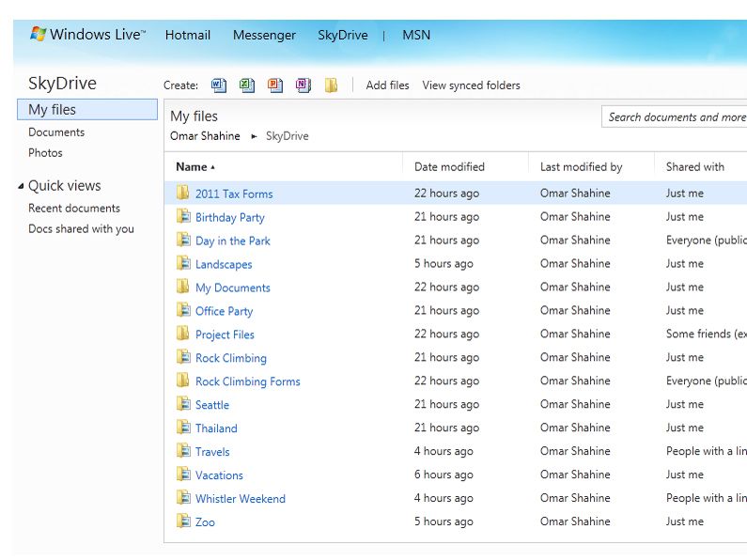Sort by Last modified by column
This screenshot has width=747, height=560.
point(582,167)
